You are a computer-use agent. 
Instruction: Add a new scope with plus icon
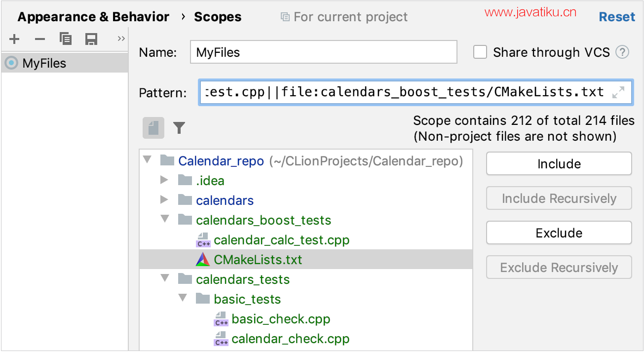(x=14, y=39)
